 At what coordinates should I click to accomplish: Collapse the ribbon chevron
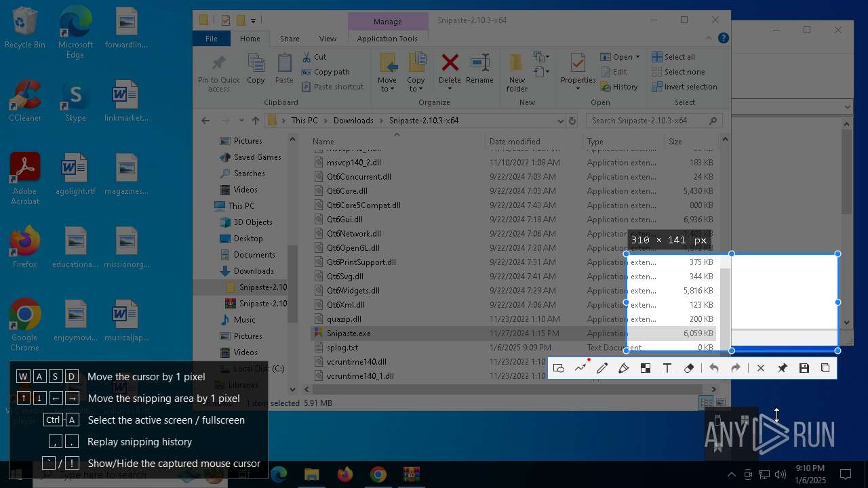tap(709, 39)
